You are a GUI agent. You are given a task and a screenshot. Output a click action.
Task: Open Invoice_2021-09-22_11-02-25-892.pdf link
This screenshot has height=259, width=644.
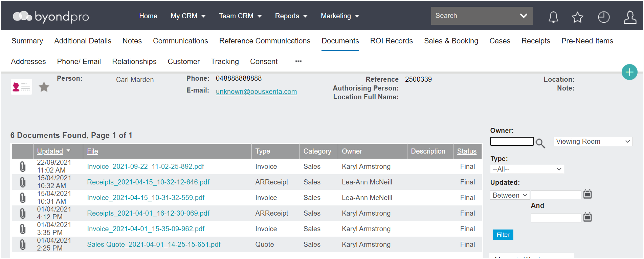tap(146, 166)
